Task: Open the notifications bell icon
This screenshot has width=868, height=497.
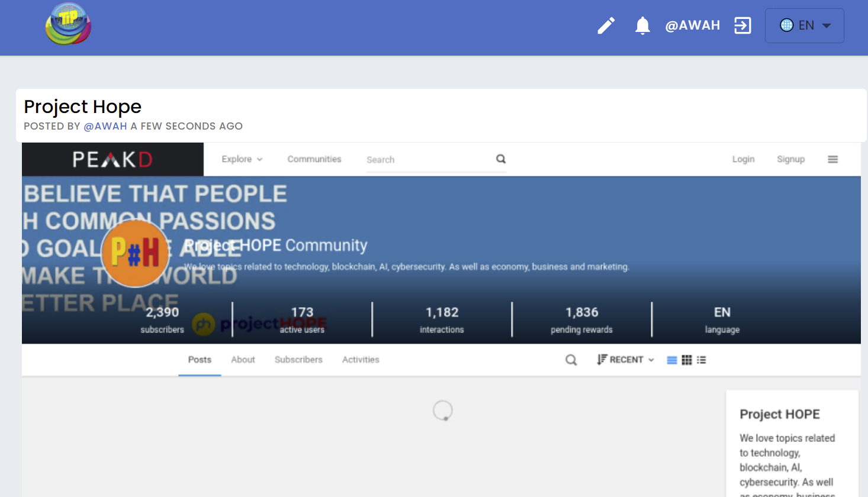Action: (642, 25)
